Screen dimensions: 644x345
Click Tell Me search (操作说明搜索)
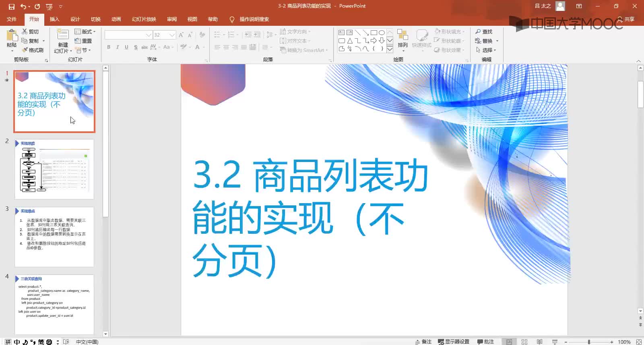[250, 19]
